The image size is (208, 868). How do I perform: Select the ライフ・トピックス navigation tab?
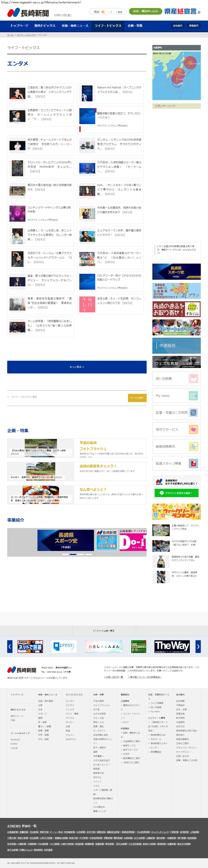tap(108, 26)
